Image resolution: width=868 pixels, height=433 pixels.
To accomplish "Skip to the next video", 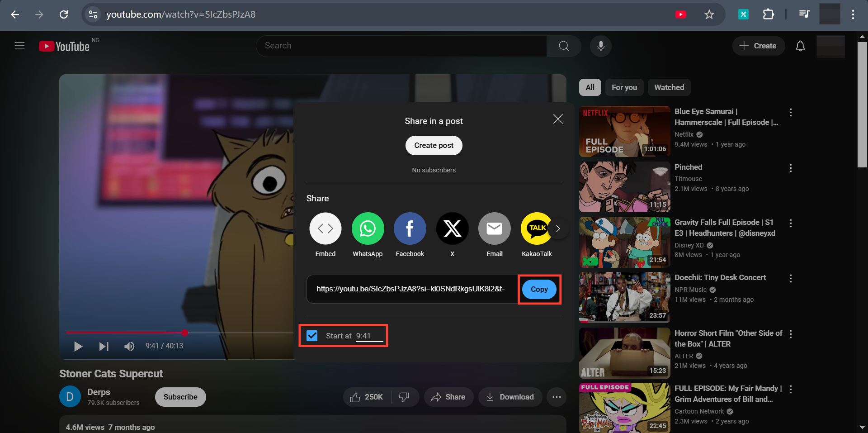I will coord(104,347).
